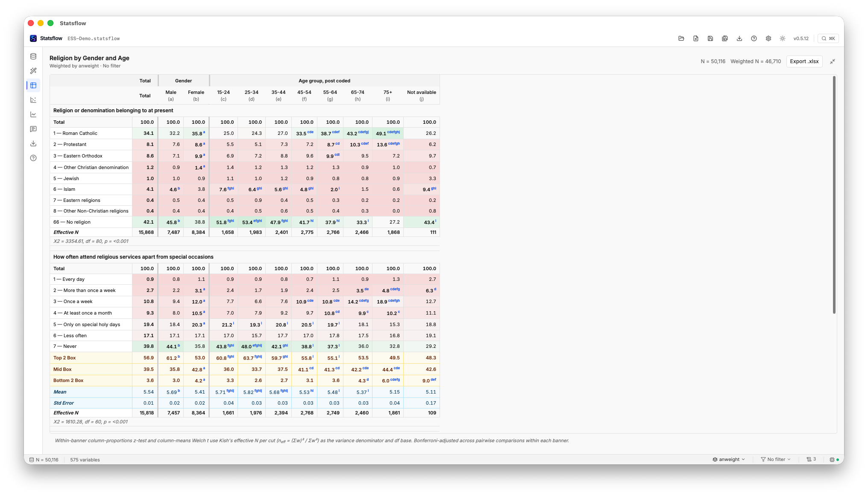Click the file name ESS-Demo.statsflow
Viewport: 868px width, 496px height.
click(94, 38)
